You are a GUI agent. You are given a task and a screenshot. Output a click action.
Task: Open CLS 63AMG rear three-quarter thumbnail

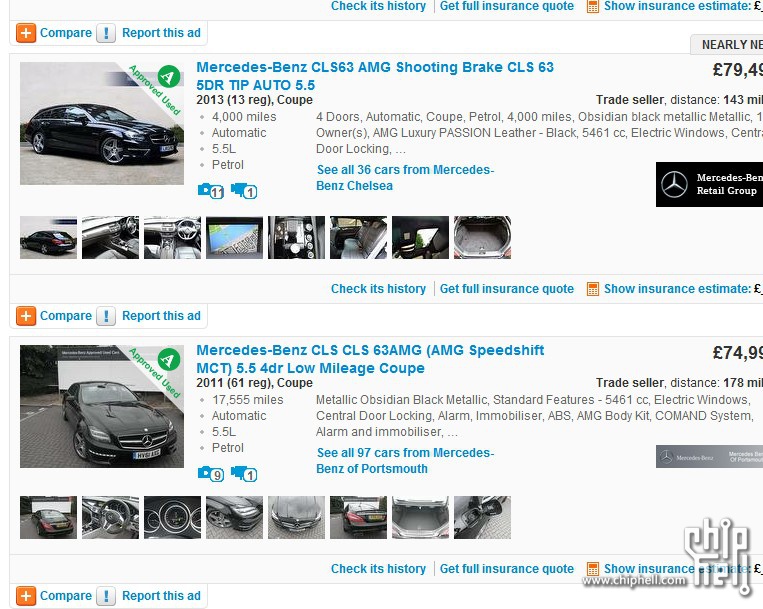coord(359,518)
